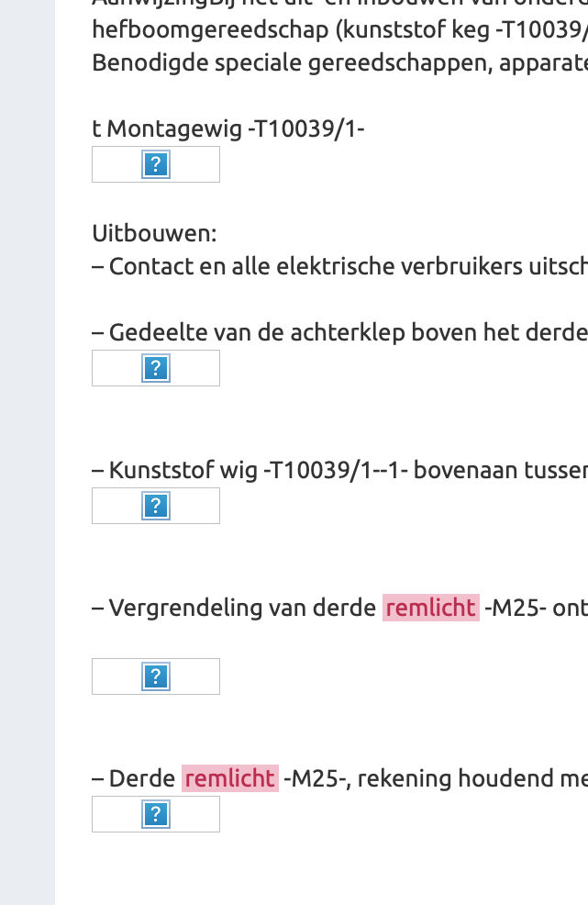Select highlighted "remlicht" after the word Derde

[229, 778]
